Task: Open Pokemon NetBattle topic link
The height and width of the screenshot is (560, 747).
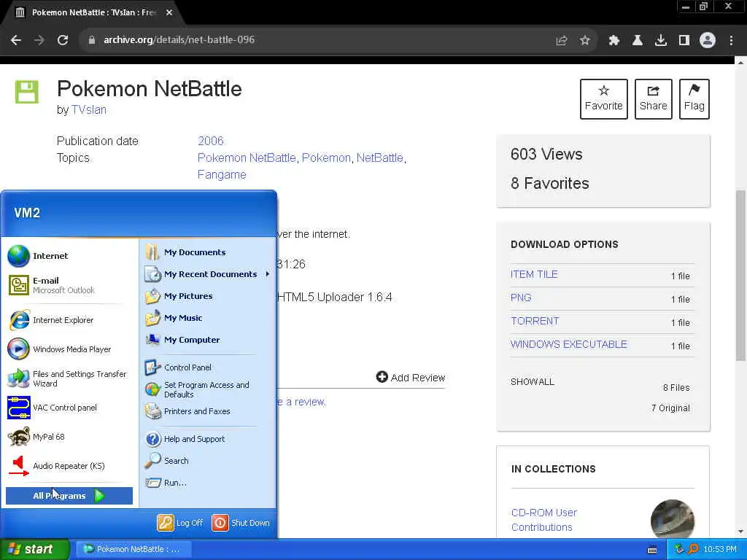Action: point(247,157)
